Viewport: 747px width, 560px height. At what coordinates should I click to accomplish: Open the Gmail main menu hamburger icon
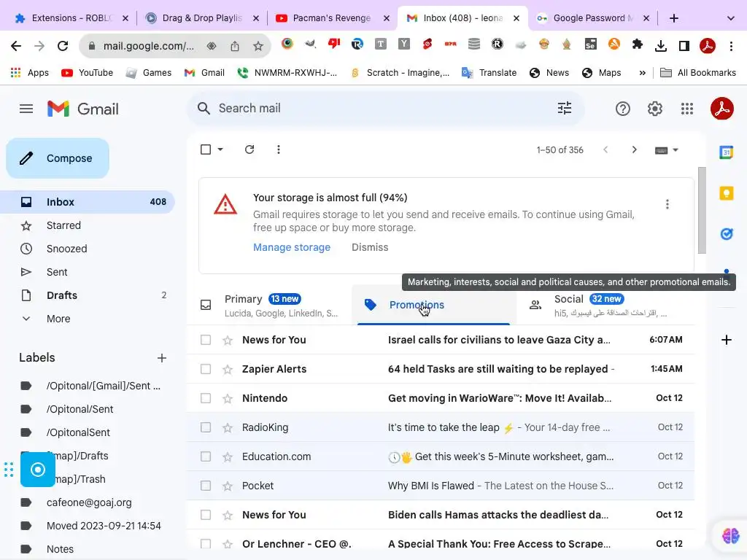click(26, 109)
